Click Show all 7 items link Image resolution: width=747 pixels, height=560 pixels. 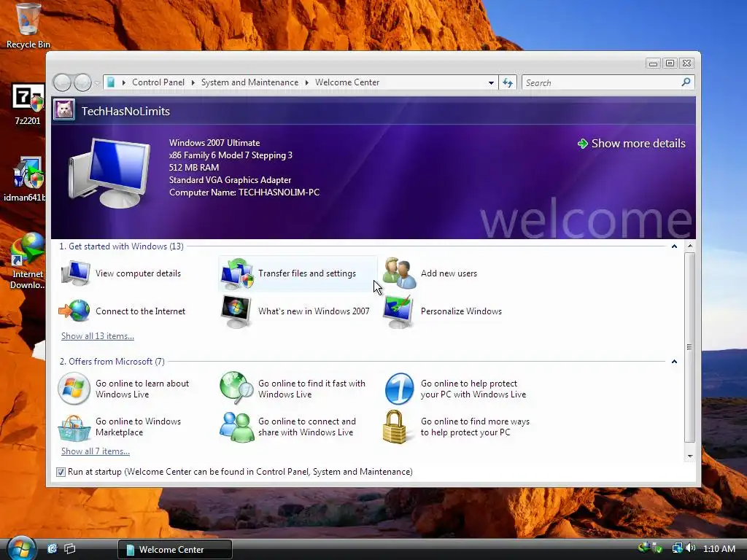pos(96,451)
